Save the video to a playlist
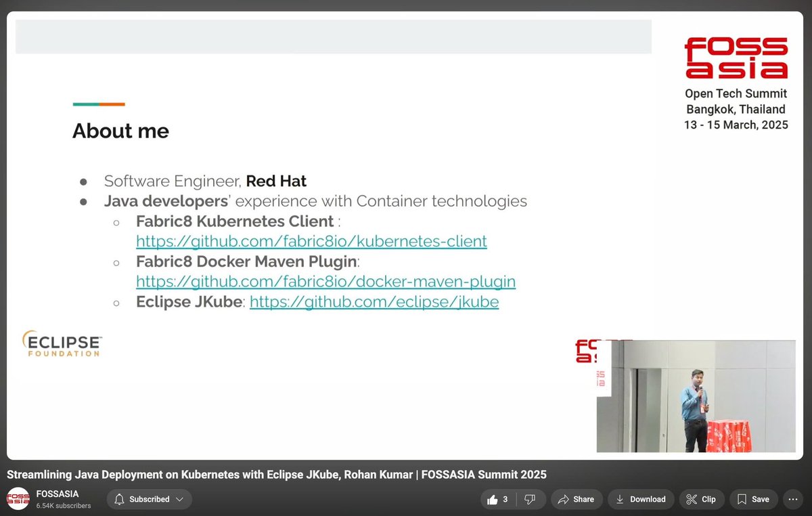Image resolution: width=812 pixels, height=516 pixels. [x=753, y=499]
